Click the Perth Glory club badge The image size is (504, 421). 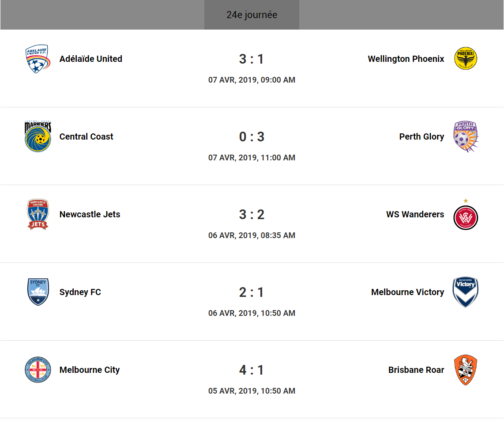[x=466, y=137]
